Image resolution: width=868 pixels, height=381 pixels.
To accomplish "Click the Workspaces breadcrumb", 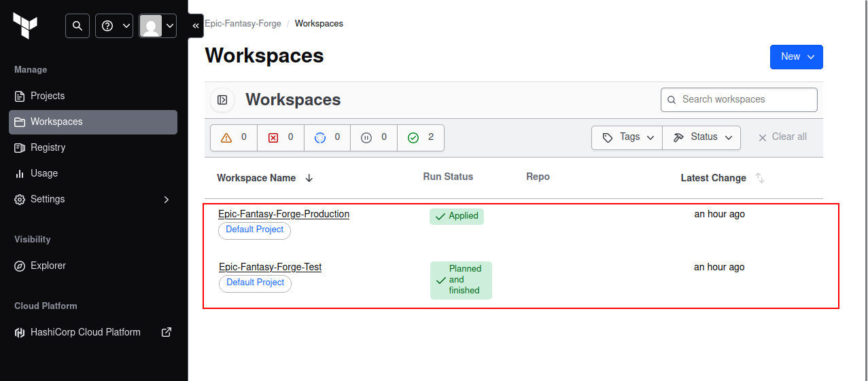I will point(319,23).
